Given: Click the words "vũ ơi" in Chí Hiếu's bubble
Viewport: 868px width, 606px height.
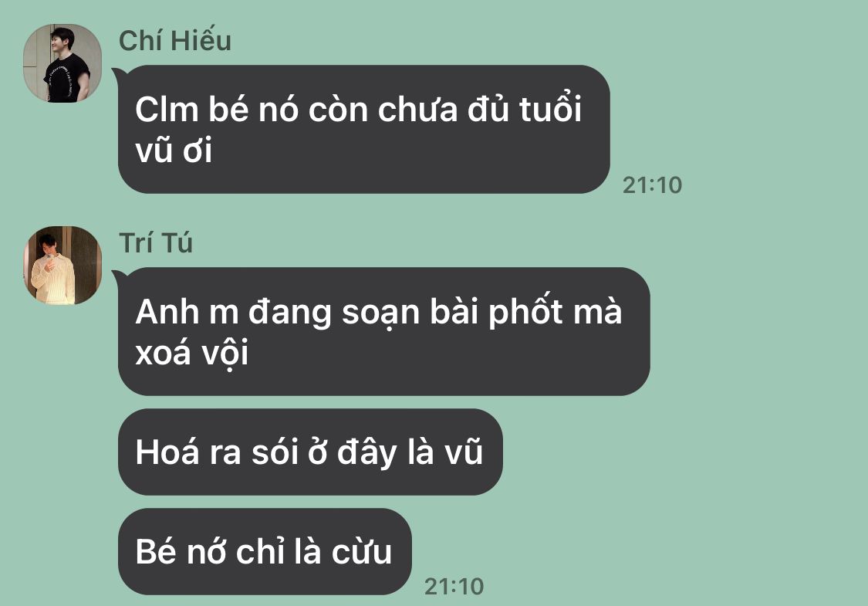Looking at the screenshot, I should pyautogui.click(x=174, y=151).
